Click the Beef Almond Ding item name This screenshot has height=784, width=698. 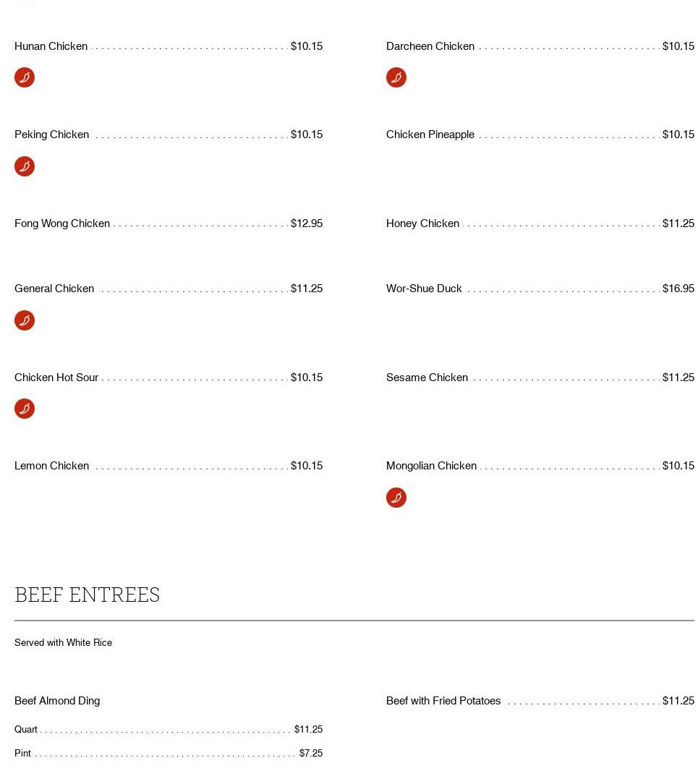coord(57,701)
